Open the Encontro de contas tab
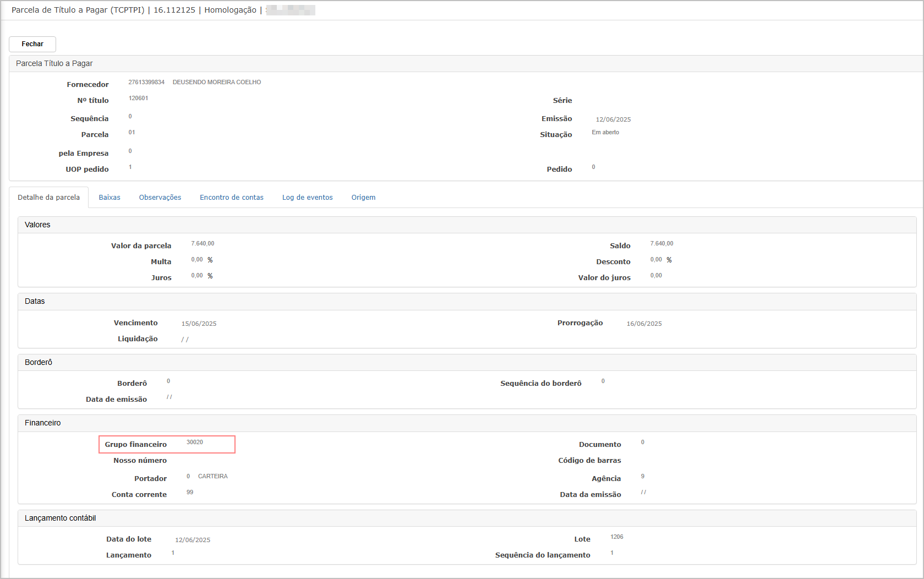924x579 pixels. pos(232,198)
